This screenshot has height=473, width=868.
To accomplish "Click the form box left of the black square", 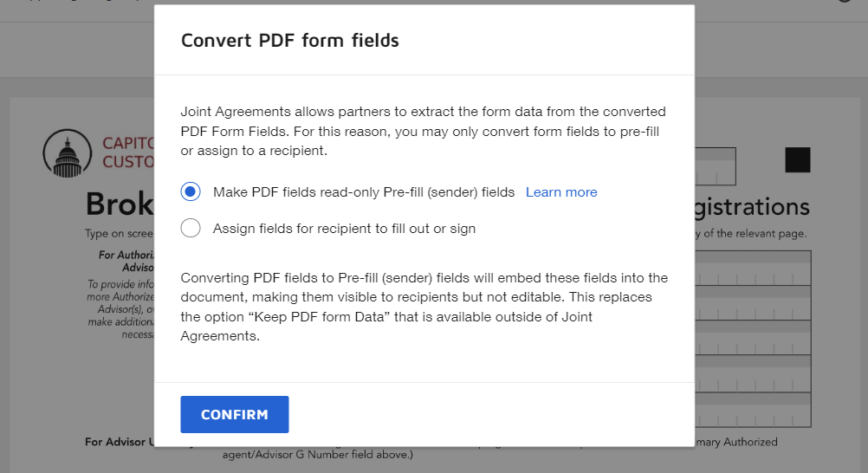I will (716, 165).
